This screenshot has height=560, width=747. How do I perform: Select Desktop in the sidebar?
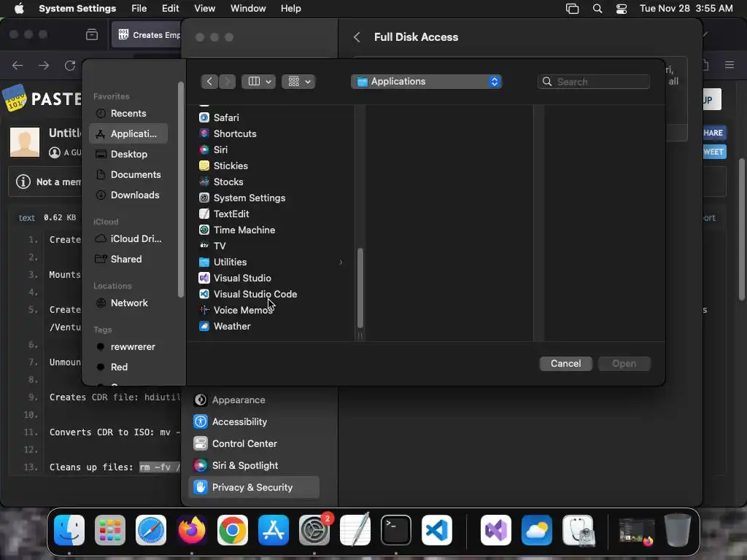(128, 155)
